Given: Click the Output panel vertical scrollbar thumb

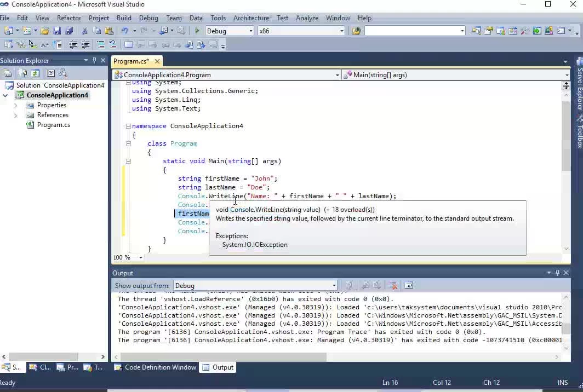Looking at the screenshot, I should (x=566, y=328).
